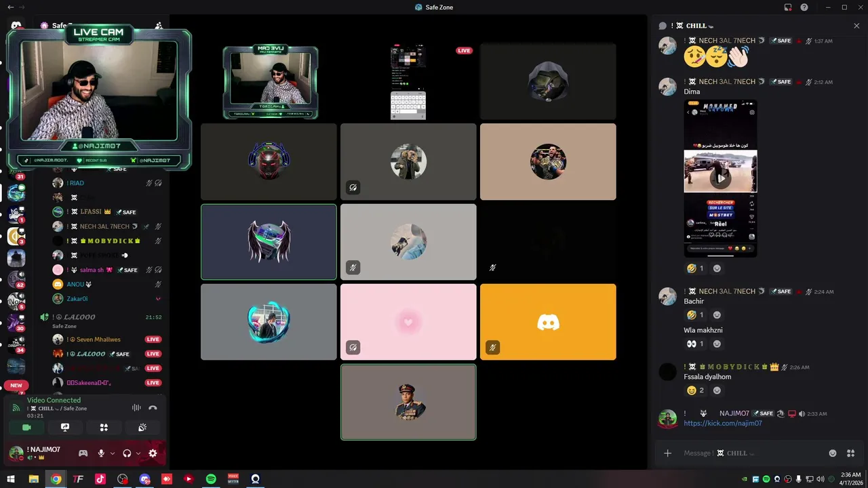Viewport: 868px width, 488px height.
Task: Toggle the camera on the voice panel
Action: pos(26,428)
